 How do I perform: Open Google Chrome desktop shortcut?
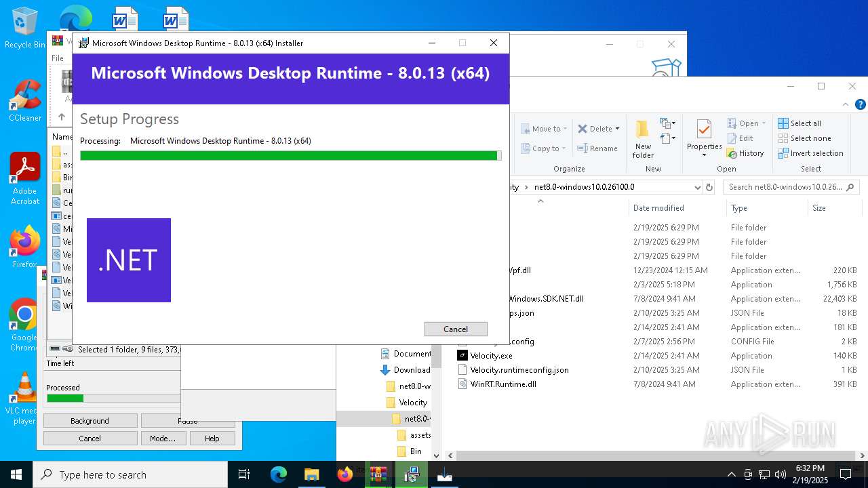pos(24,325)
